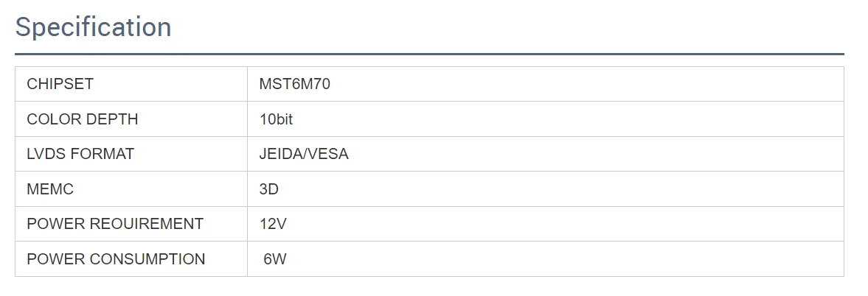This screenshot has height=296, width=868.
Task: Click the Specification heading
Action: [x=93, y=27]
